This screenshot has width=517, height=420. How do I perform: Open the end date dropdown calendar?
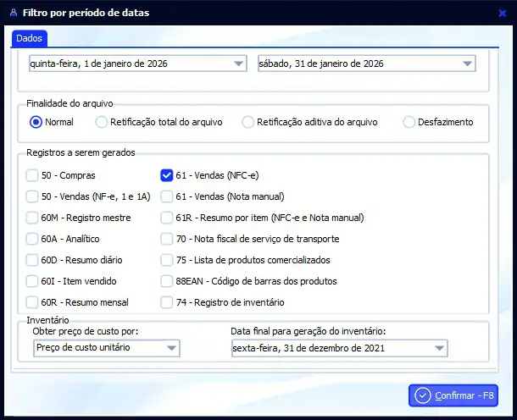tap(467, 64)
